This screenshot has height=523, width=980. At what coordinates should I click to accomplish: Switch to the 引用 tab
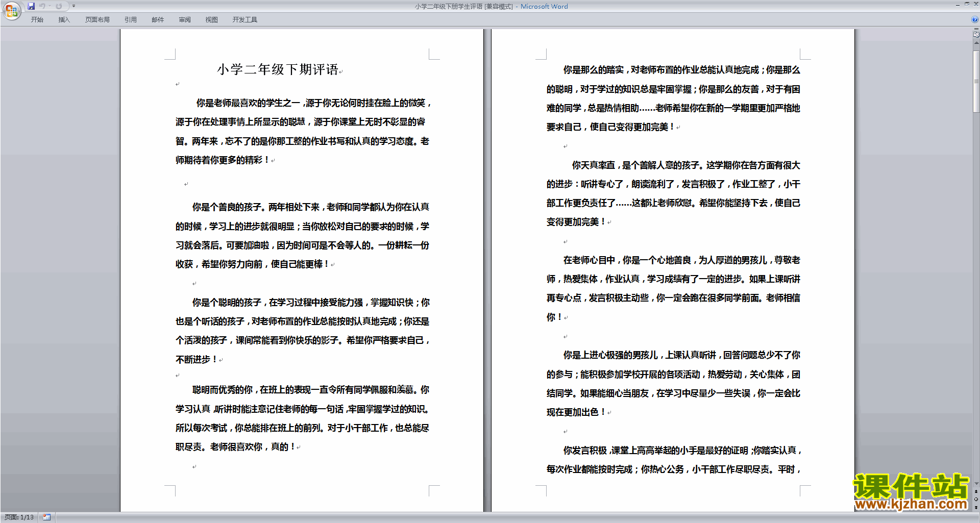pos(131,20)
